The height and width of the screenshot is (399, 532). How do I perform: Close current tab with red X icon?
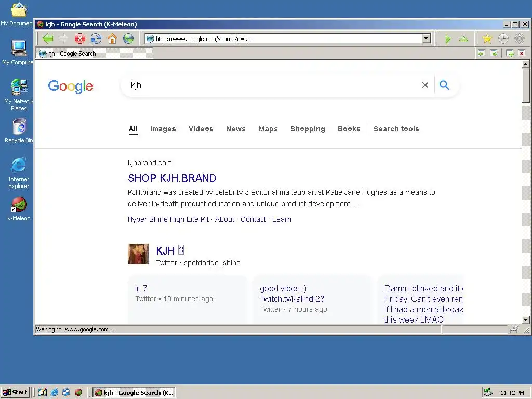coord(522,54)
